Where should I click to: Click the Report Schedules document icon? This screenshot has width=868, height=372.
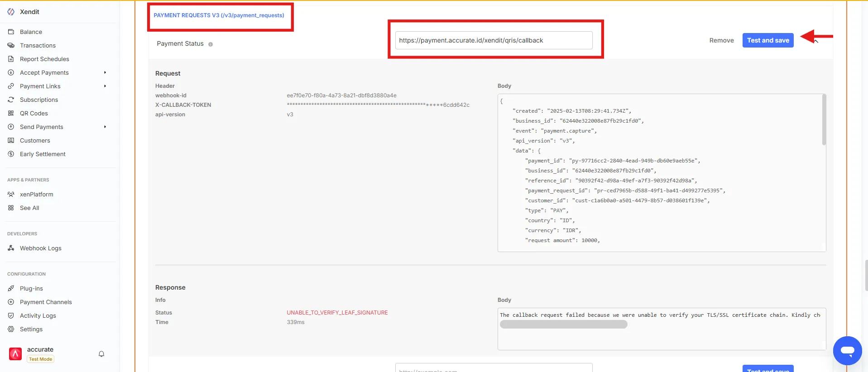pos(11,59)
